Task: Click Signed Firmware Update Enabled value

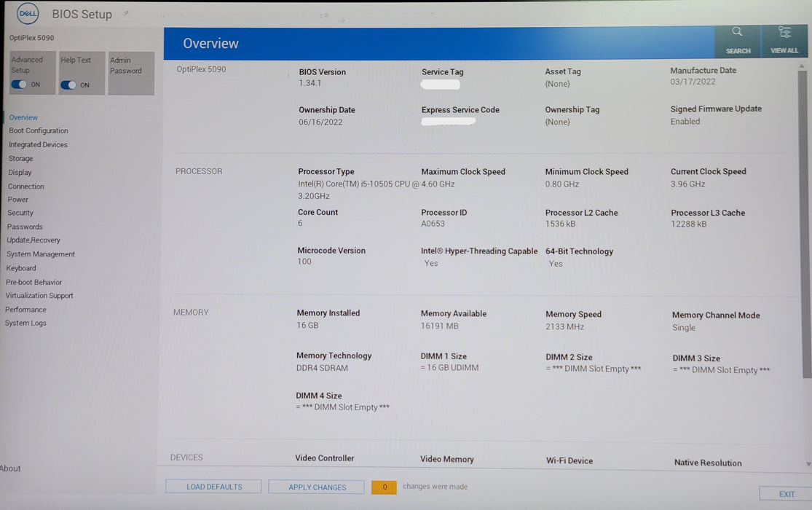Action: pos(685,121)
